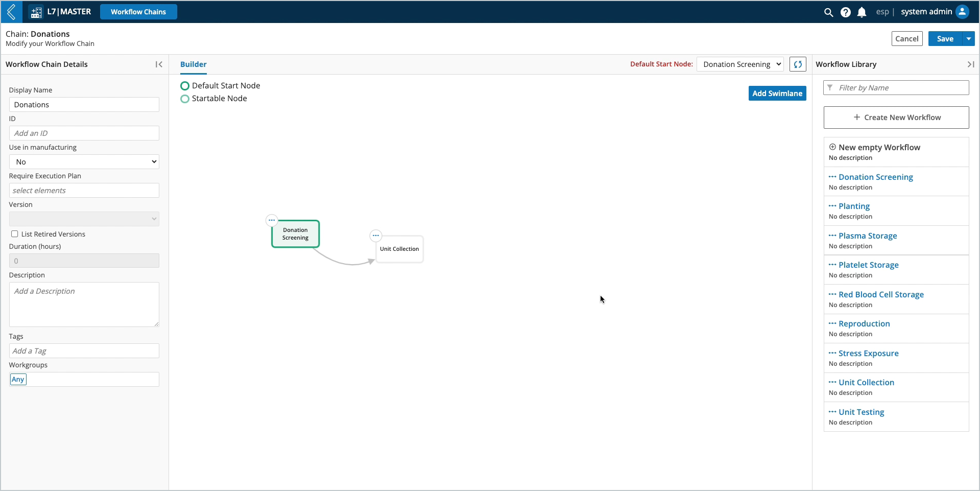
Task: Click the Duration (hours) field
Action: click(84, 261)
